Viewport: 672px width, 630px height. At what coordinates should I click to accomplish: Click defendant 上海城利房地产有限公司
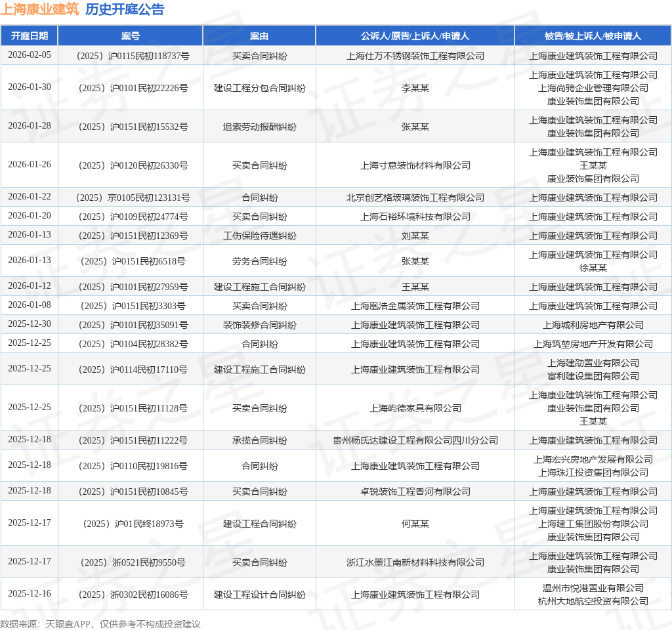pyautogui.click(x=593, y=325)
